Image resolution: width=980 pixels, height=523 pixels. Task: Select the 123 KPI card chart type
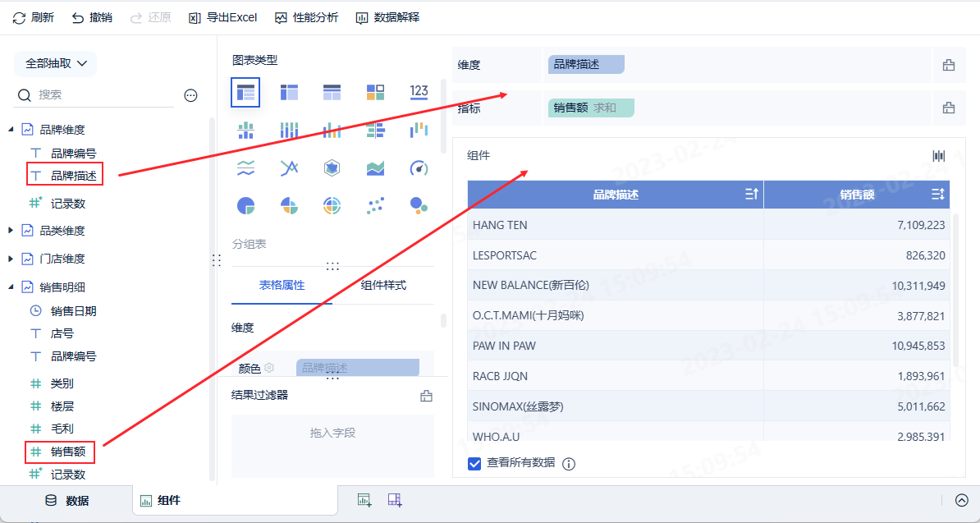[419, 93]
